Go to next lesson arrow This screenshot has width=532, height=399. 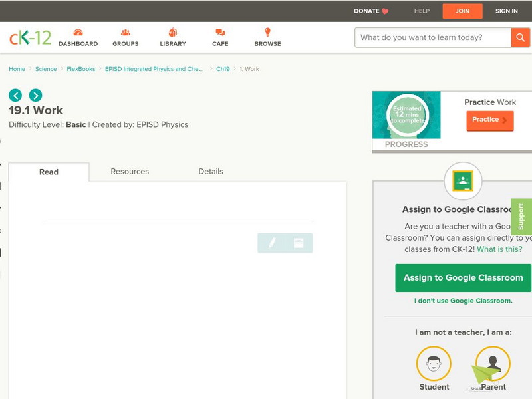tap(36, 95)
